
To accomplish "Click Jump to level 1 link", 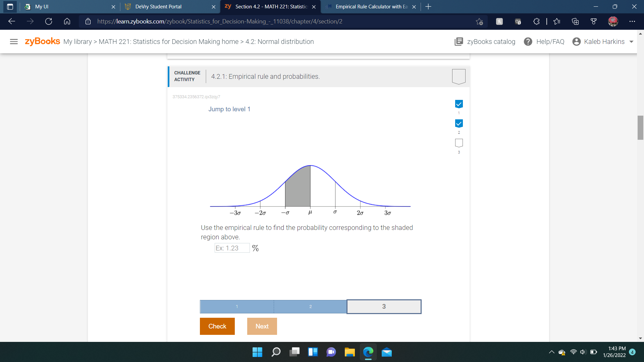I will pos(229,109).
